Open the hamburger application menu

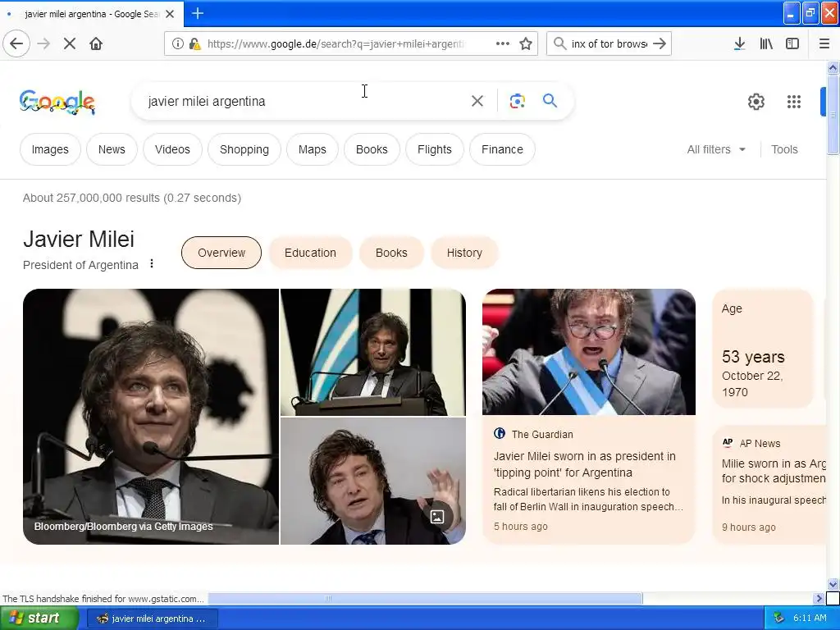824,43
